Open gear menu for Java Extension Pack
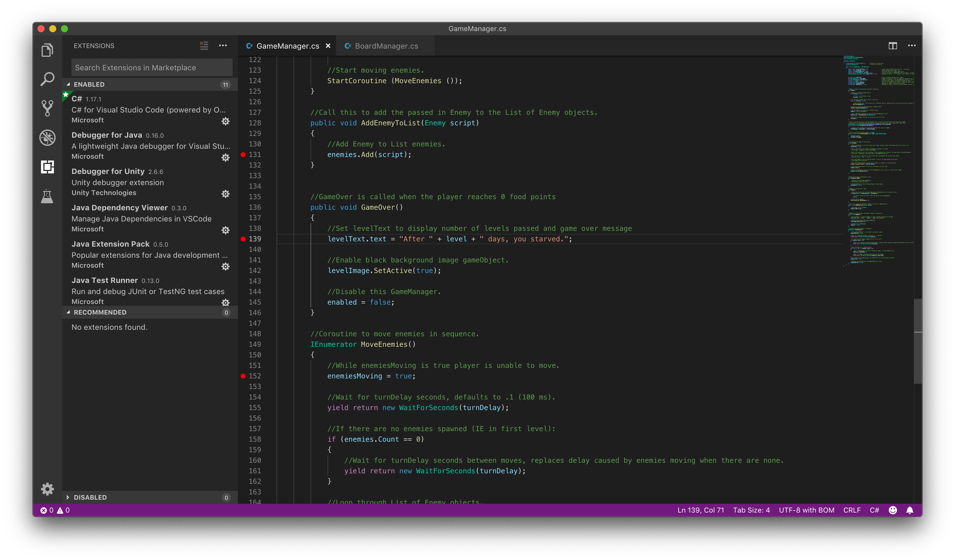The height and width of the screenshot is (560, 955). point(226,267)
